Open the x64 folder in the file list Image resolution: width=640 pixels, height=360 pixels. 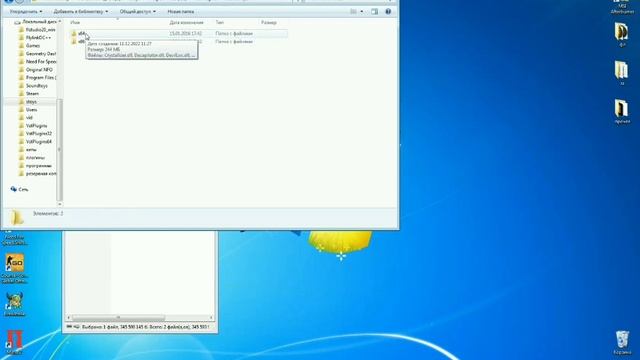tap(82, 33)
